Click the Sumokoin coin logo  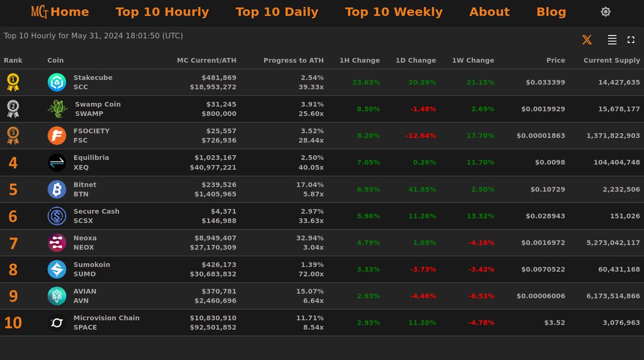(x=56, y=269)
